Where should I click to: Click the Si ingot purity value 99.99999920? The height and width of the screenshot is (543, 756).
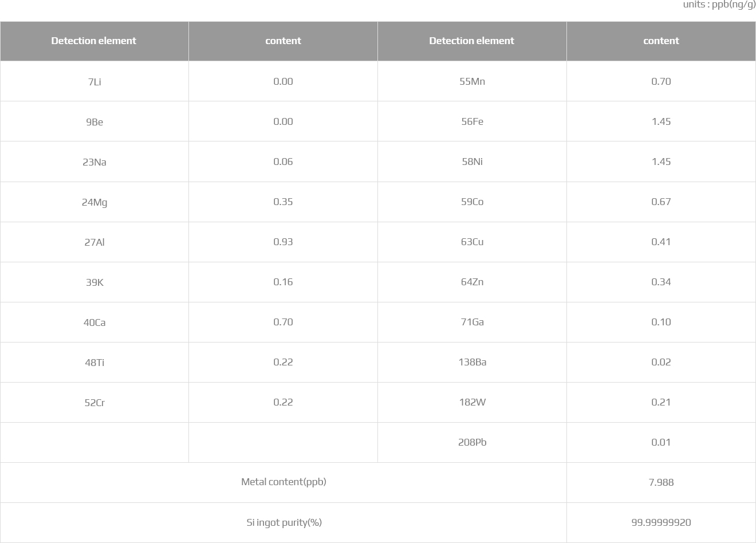point(661,522)
